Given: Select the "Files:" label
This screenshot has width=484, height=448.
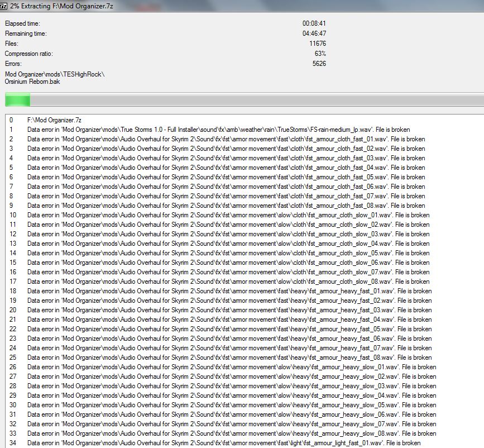Looking at the screenshot, I should click(11, 44).
